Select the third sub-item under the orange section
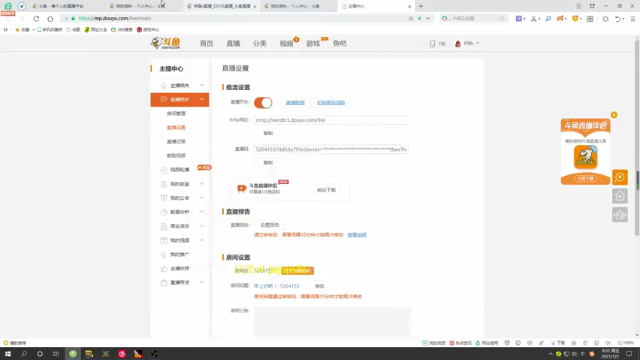The width and height of the screenshot is (640, 360). pyautogui.click(x=176, y=141)
